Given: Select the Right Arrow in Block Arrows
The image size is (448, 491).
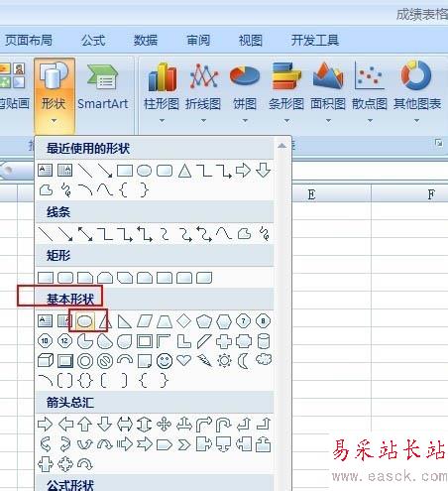Looking at the screenshot, I should click(45, 425).
